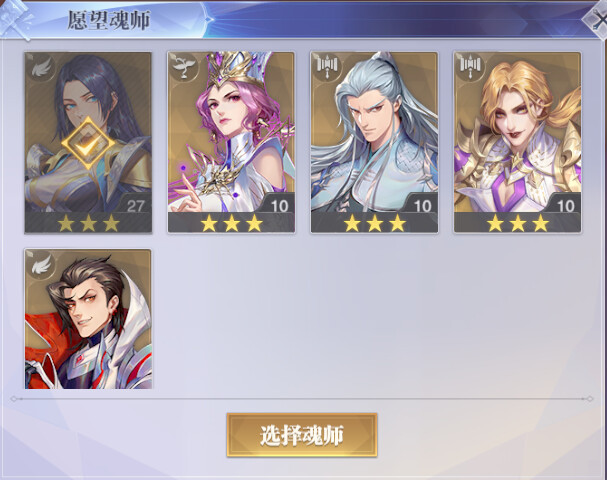607x480 pixels.
Task: Click the hammer emblem beside 愿望魂师 title
Action: (16, 19)
